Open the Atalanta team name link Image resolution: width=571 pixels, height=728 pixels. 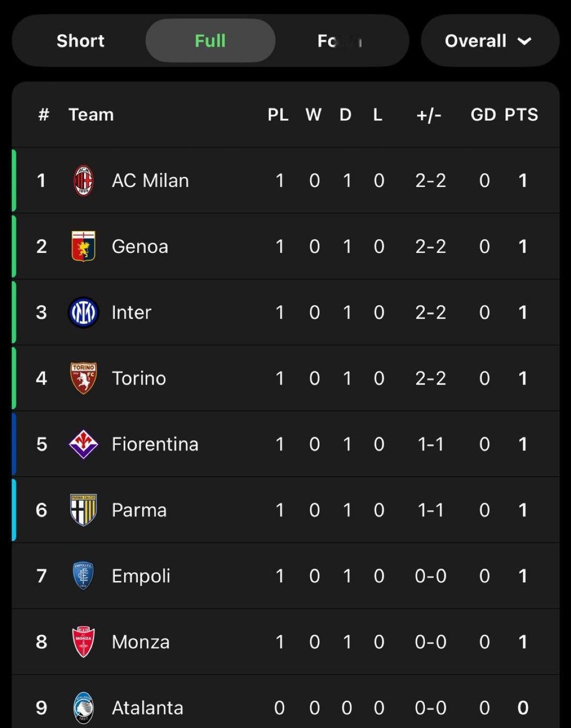click(x=147, y=708)
